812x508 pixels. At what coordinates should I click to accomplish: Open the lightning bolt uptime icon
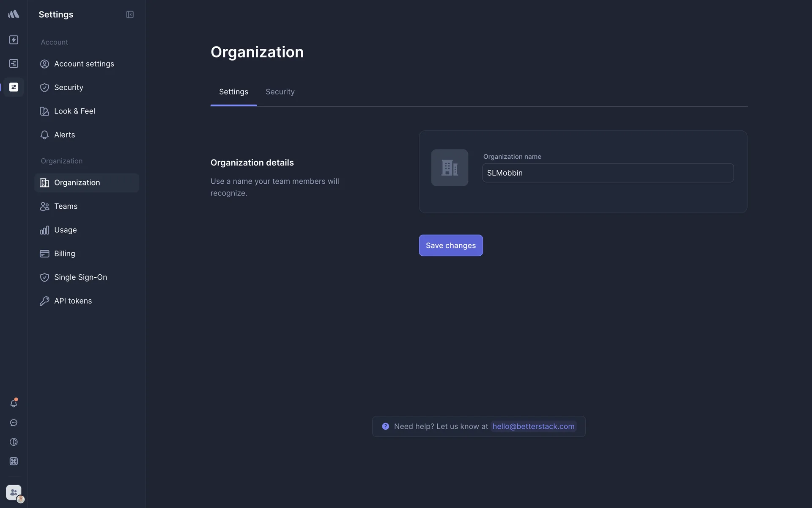coord(14,40)
